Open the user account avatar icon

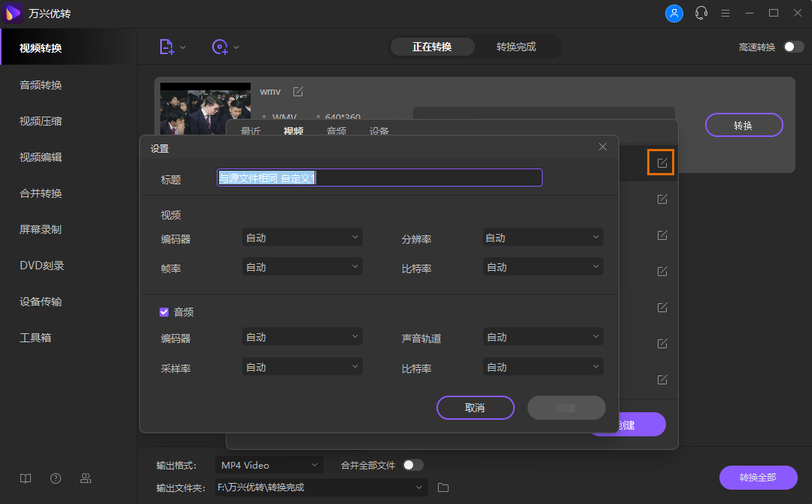click(x=674, y=13)
